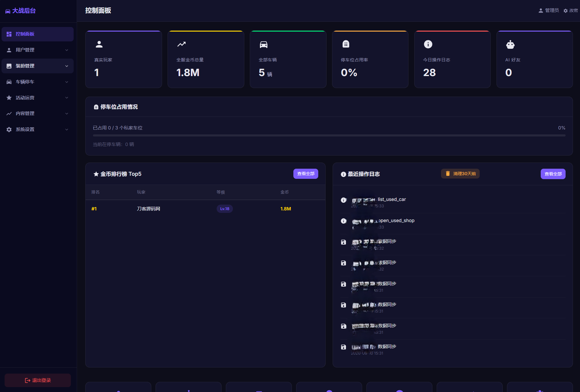The image size is (580, 392).
Task: Click the garage icon beside 停车位占用情况
Action: click(x=96, y=107)
